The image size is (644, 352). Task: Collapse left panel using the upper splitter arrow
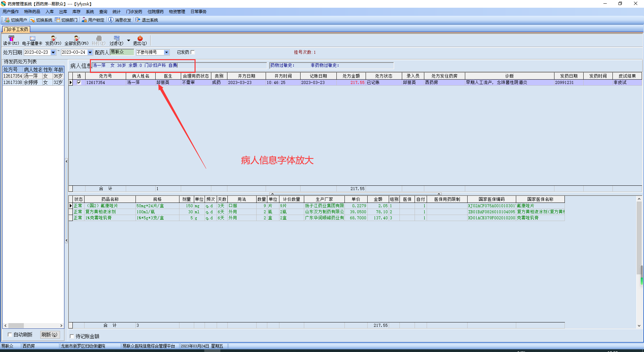point(66,162)
